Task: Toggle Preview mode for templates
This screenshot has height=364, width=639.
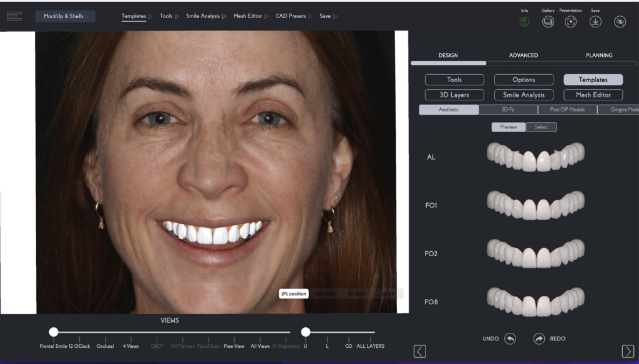Action: [508, 127]
